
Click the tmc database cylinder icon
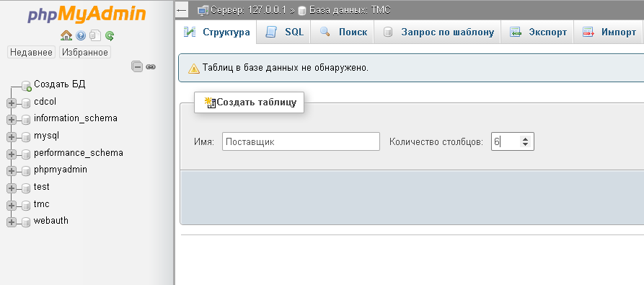point(26,205)
